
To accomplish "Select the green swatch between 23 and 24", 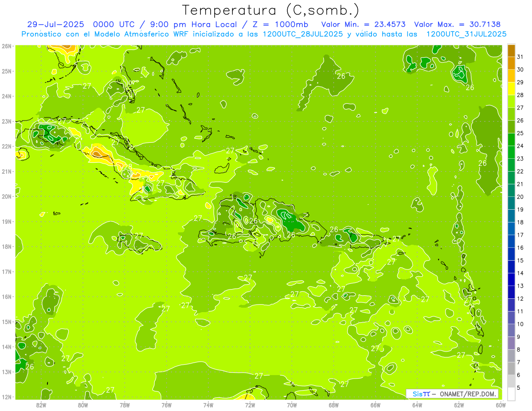I will tap(511, 152).
